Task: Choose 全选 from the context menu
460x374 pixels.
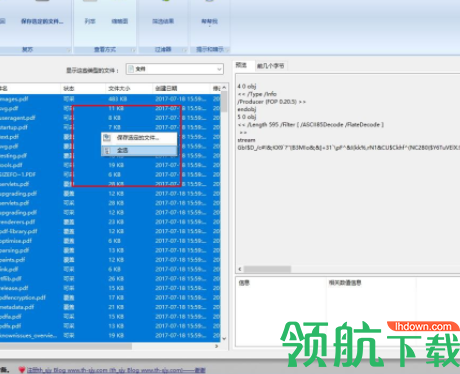Action: point(139,151)
